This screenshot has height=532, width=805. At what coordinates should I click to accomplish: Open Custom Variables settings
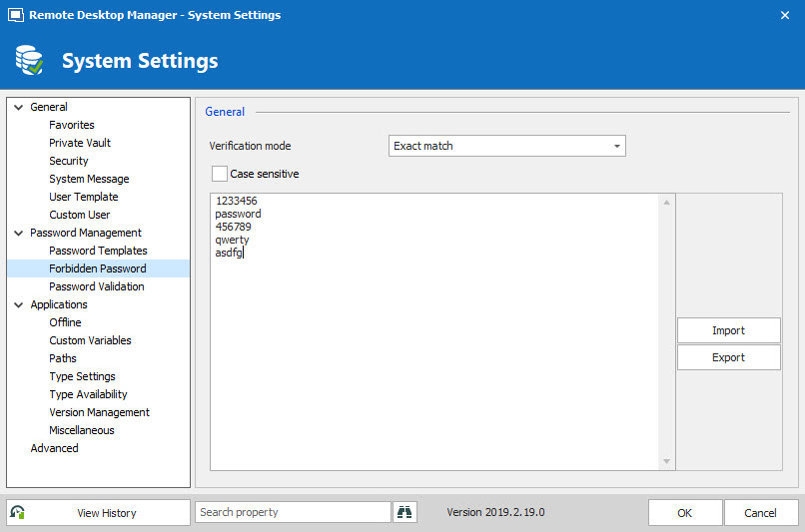point(90,340)
